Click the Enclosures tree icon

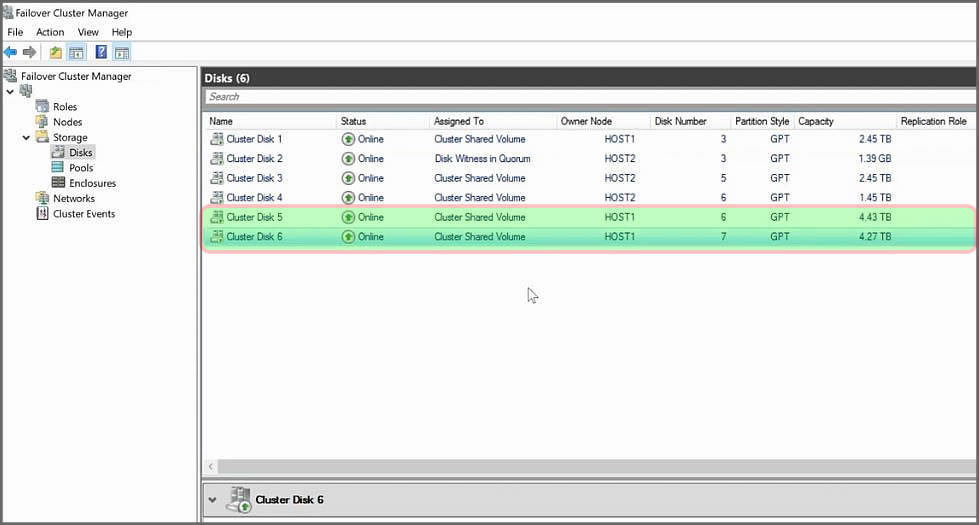tap(58, 182)
